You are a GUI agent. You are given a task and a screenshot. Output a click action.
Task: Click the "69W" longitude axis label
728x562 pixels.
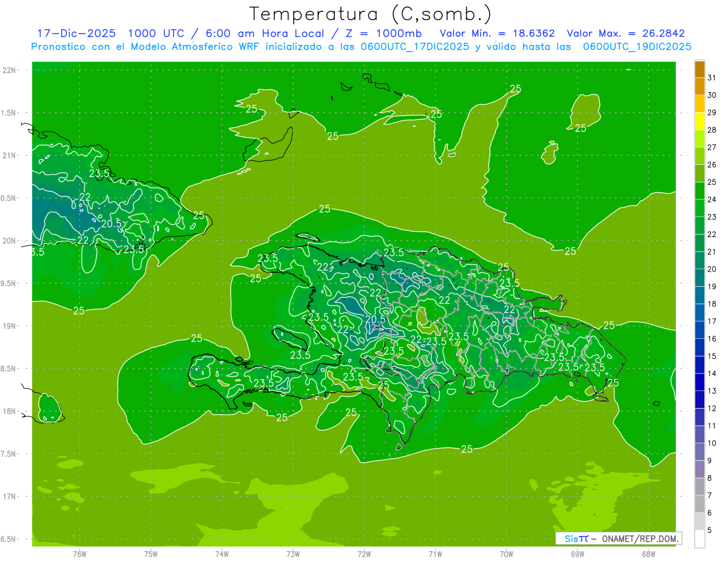click(578, 554)
